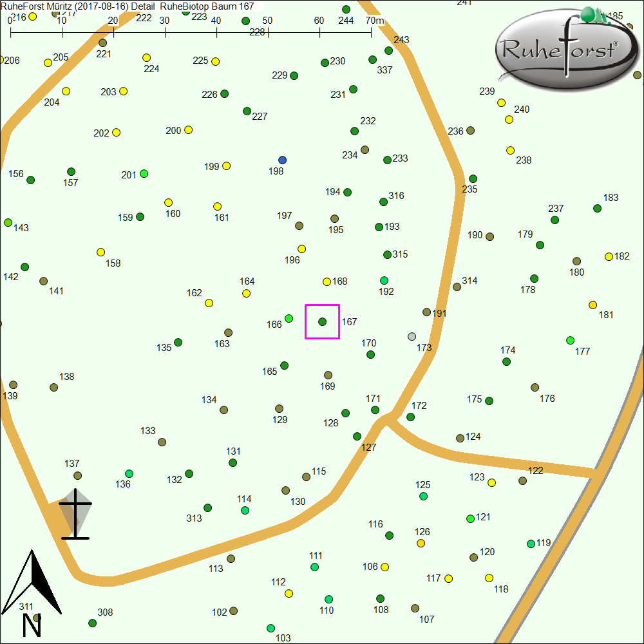Select the teal tree marker 125
Image resolution: width=644 pixels, height=644 pixels.
coord(423,496)
